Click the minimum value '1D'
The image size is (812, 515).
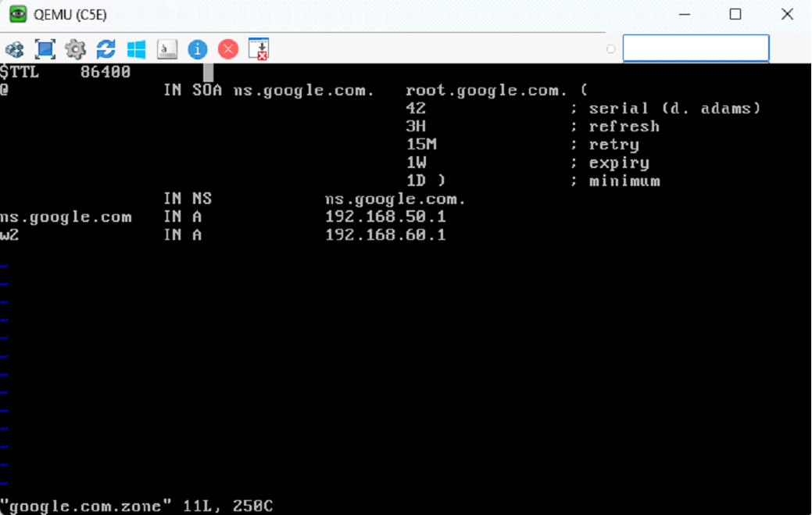pos(416,181)
